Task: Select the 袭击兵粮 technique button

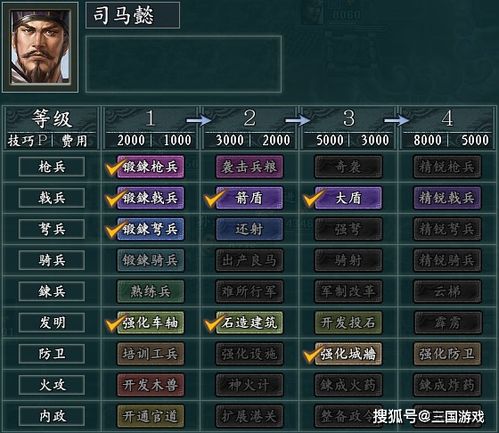Action: (249, 167)
